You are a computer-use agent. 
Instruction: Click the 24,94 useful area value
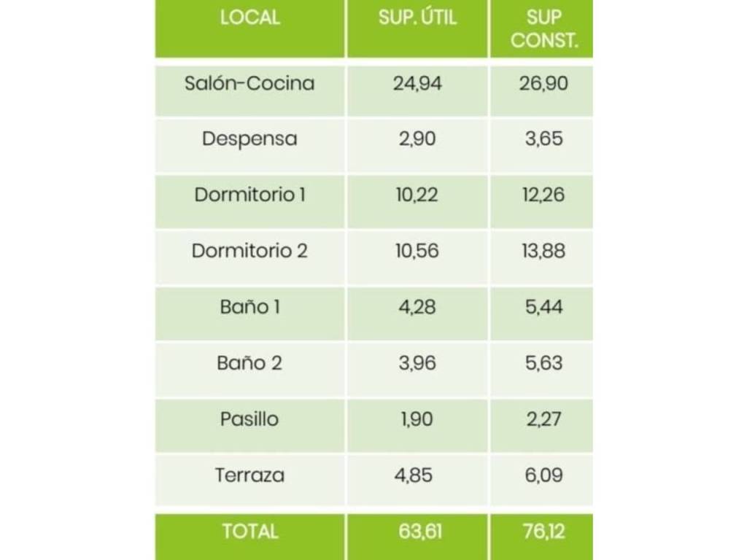(x=417, y=83)
